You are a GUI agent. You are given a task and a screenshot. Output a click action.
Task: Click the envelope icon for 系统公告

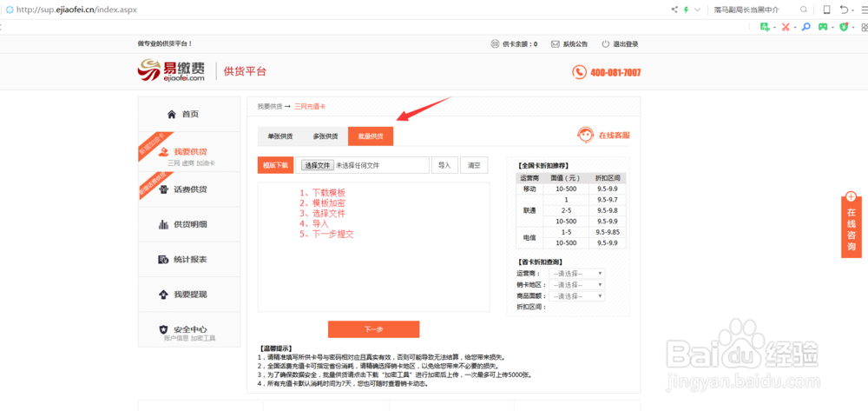tap(555, 43)
